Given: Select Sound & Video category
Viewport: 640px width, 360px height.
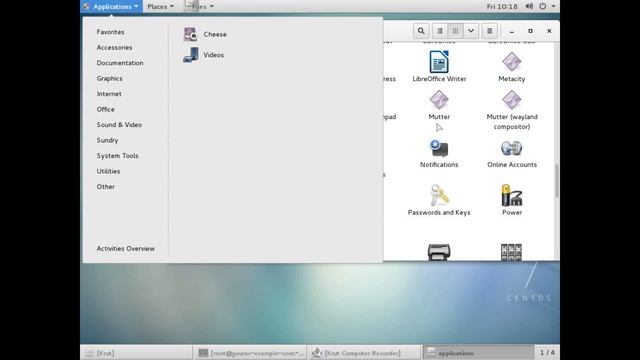Looking at the screenshot, I should click(119, 125).
